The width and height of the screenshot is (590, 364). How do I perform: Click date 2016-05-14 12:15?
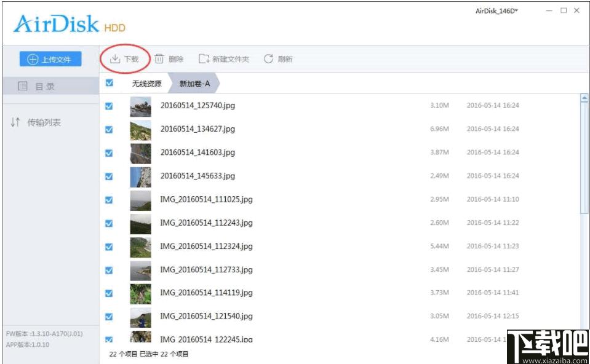[493, 316]
